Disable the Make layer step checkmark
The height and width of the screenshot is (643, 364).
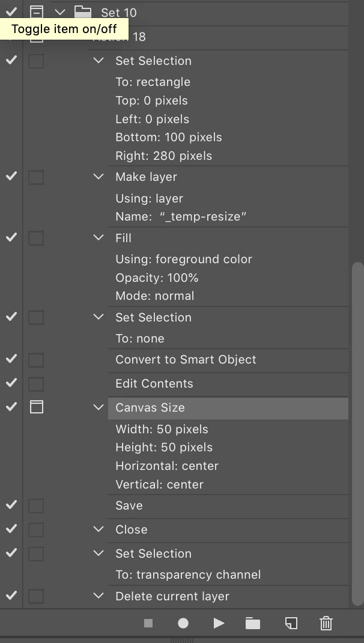[x=11, y=176]
